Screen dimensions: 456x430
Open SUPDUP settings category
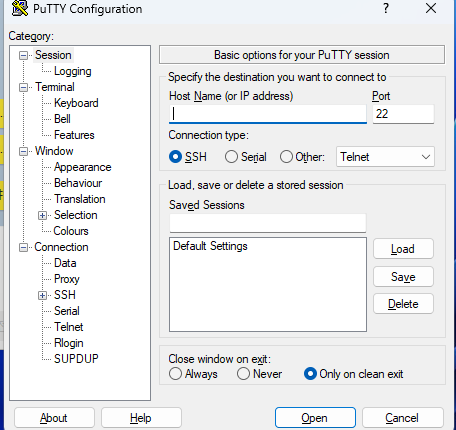click(x=76, y=359)
